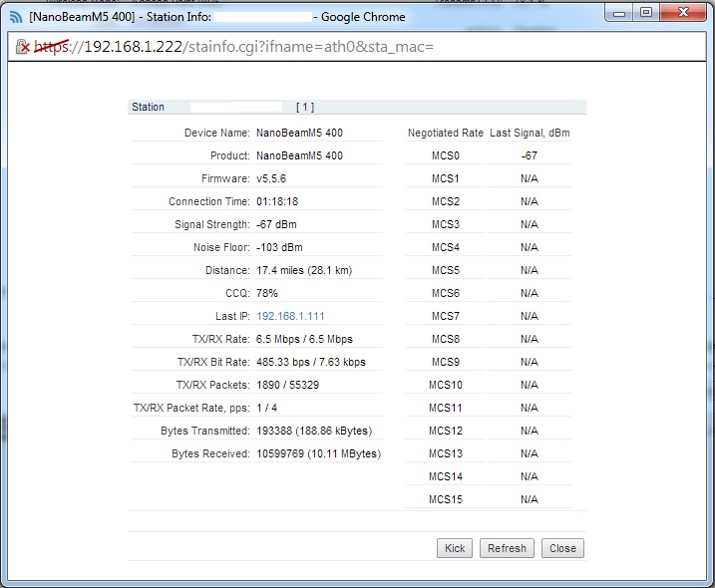
Task: Click the address bar URL
Action: point(234,47)
